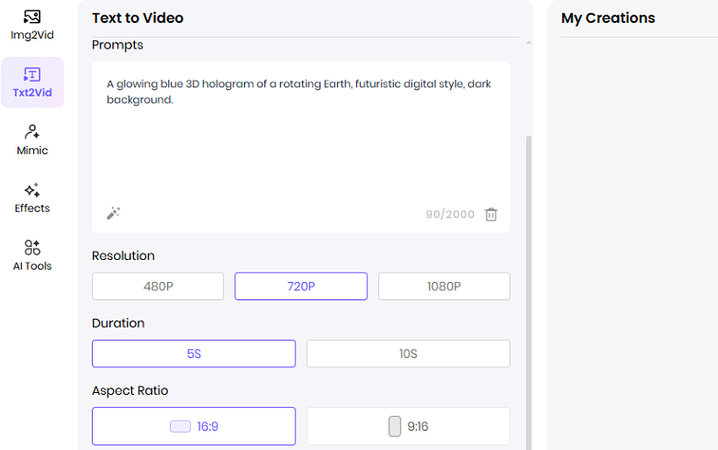Open the Mimic tool
The width and height of the screenshot is (718, 450).
[32, 140]
